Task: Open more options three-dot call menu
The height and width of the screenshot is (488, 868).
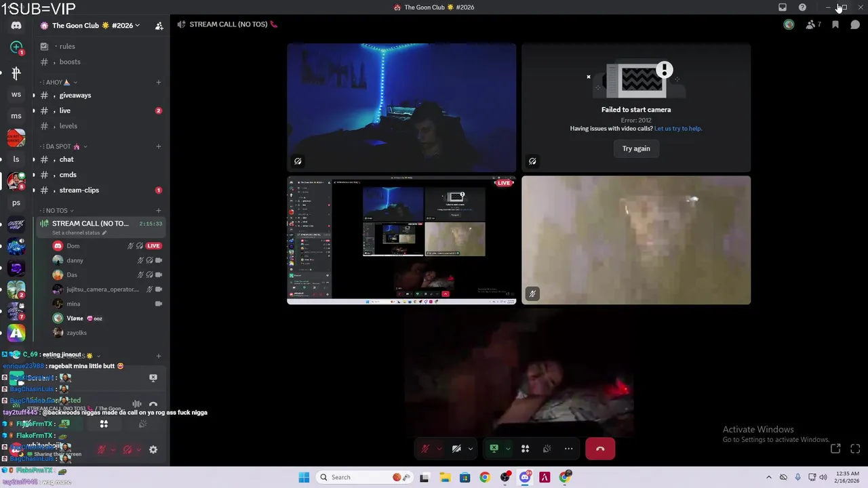Action: (x=568, y=449)
